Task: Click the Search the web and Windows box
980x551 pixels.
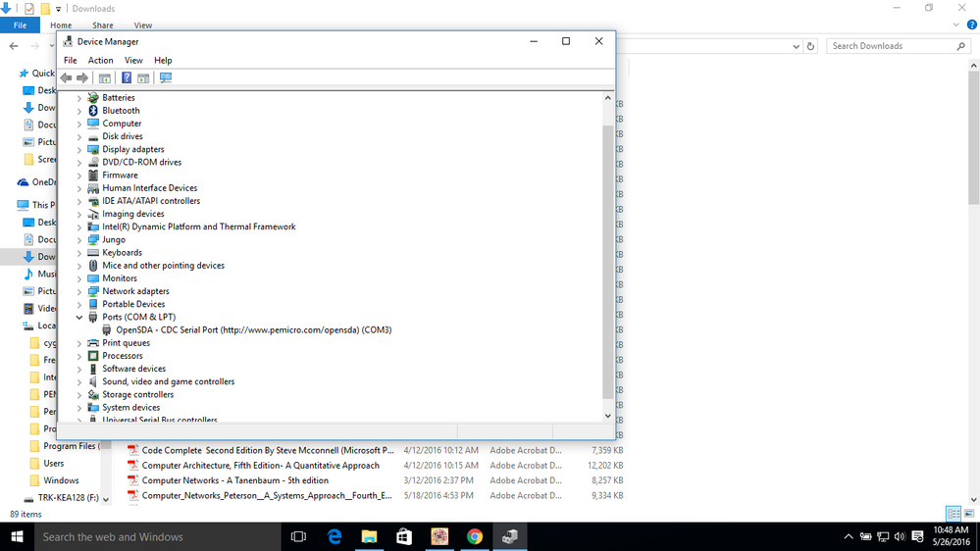Action: point(157,536)
